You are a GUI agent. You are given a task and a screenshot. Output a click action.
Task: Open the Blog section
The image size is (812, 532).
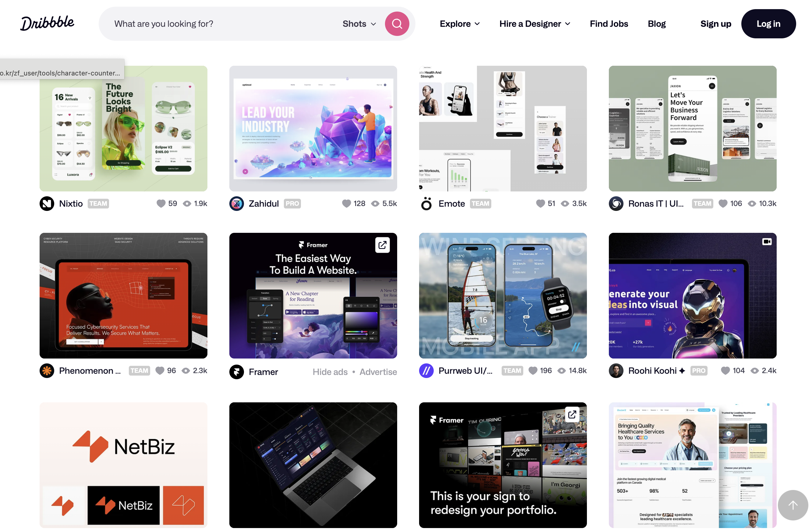656,23
